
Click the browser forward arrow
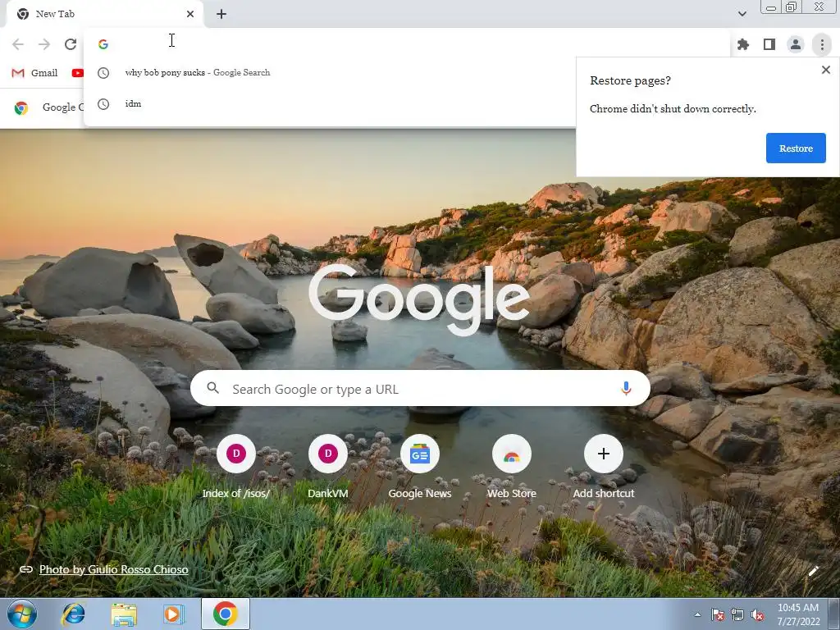pos(44,44)
